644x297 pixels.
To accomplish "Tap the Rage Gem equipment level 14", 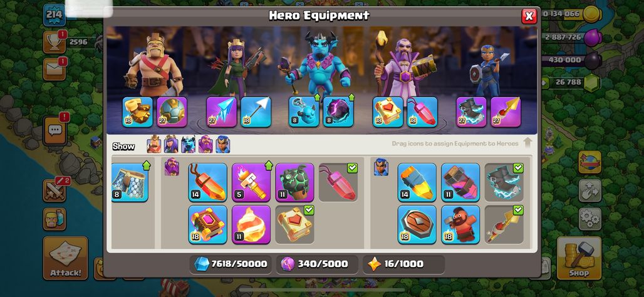I will click(207, 182).
